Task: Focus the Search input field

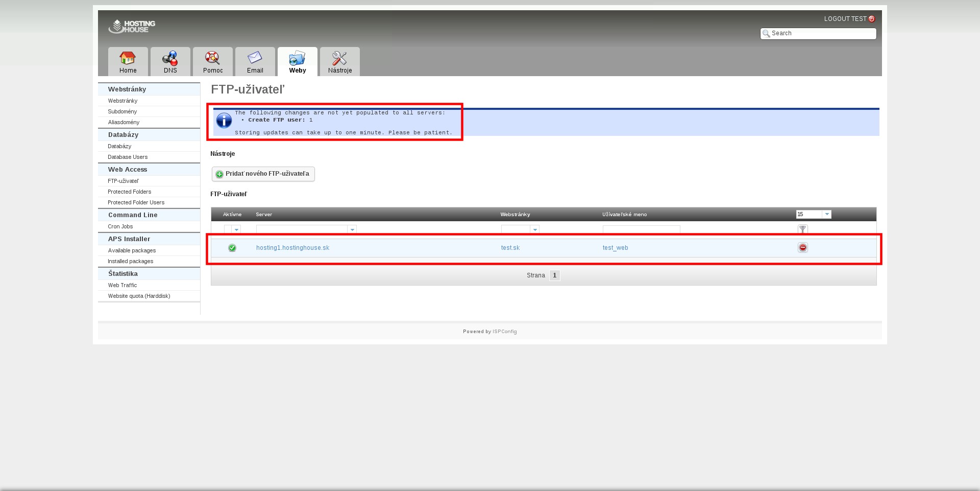Action: point(822,33)
